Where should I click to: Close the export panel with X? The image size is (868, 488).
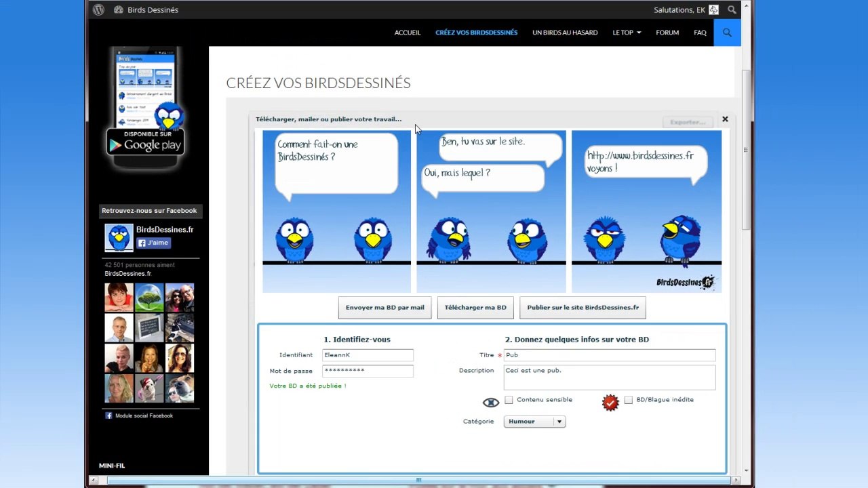point(725,119)
